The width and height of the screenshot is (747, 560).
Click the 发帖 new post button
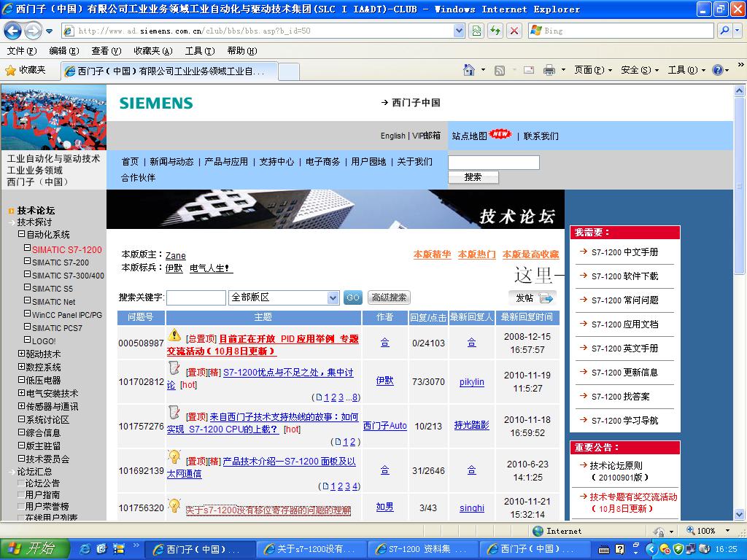point(533,298)
